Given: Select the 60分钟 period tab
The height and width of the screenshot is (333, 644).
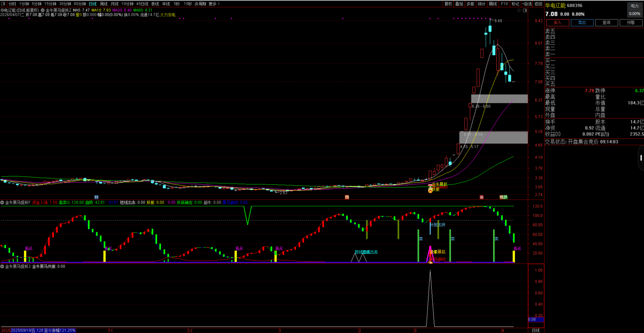Looking at the screenshot, I should click(80, 4).
